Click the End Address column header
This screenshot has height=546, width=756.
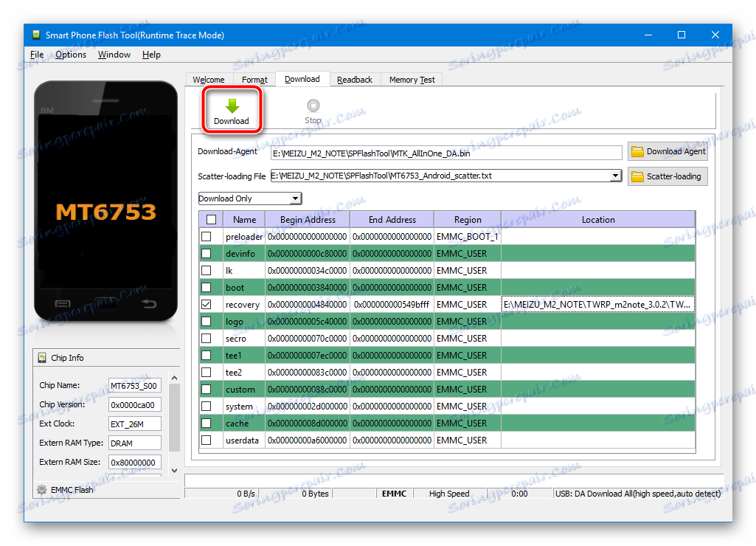tap(392, 219)
